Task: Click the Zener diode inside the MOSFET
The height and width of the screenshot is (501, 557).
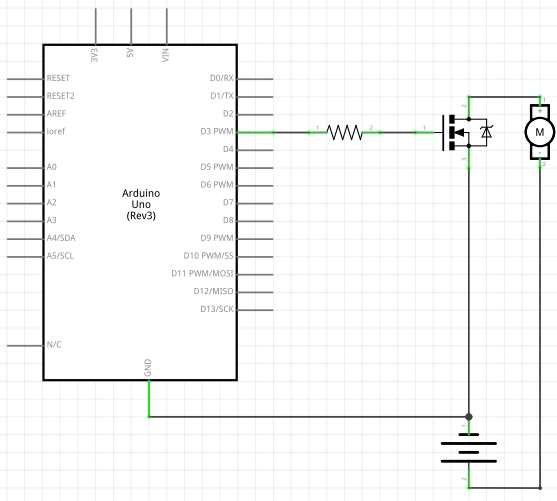Action: 486,132
